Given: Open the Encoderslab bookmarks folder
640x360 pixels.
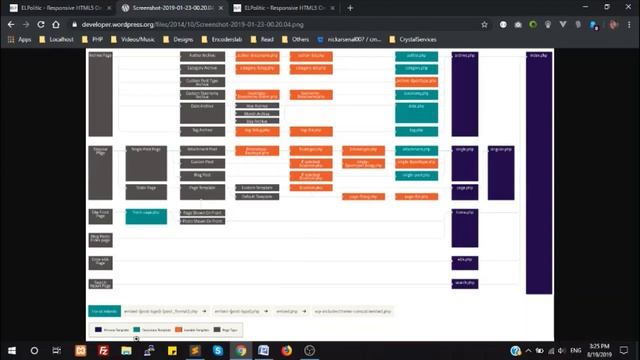Looking at the screenshot, I should (x=222, y=40).
